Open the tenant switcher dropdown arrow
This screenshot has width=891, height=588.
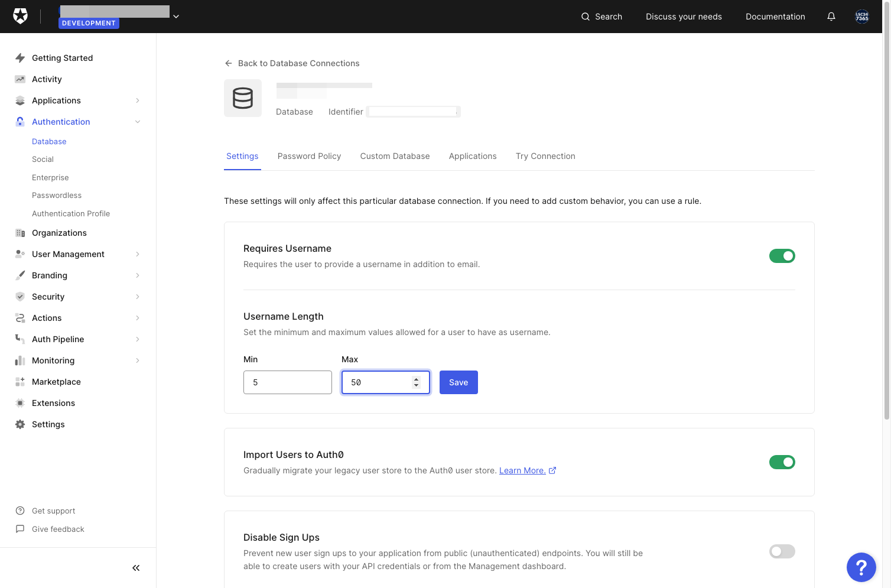coord(176,17)
